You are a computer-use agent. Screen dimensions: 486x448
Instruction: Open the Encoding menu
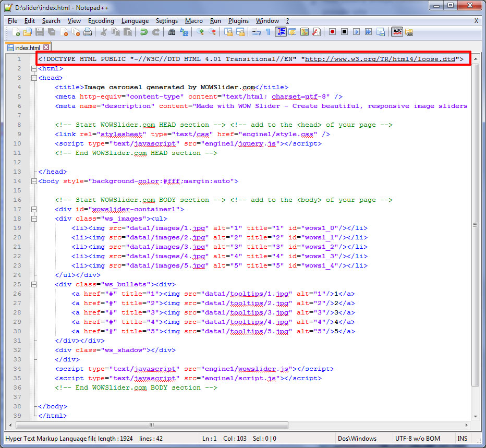click(x=101, y=21)
